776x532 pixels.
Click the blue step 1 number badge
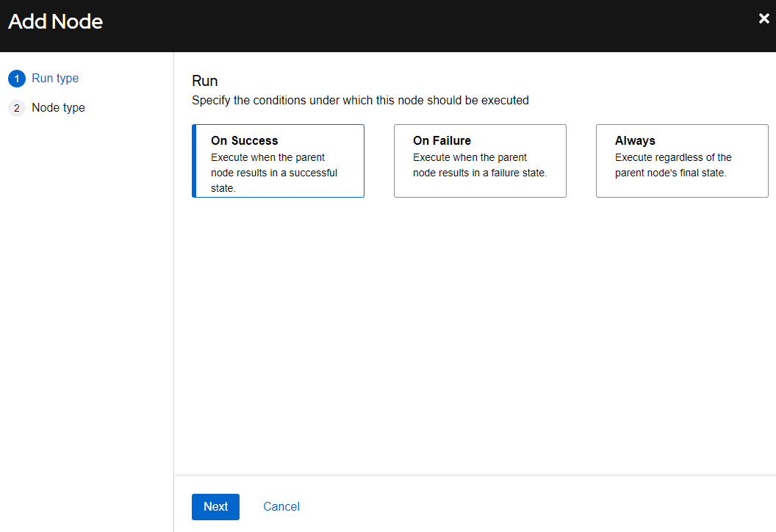click(x=17, y=79)
